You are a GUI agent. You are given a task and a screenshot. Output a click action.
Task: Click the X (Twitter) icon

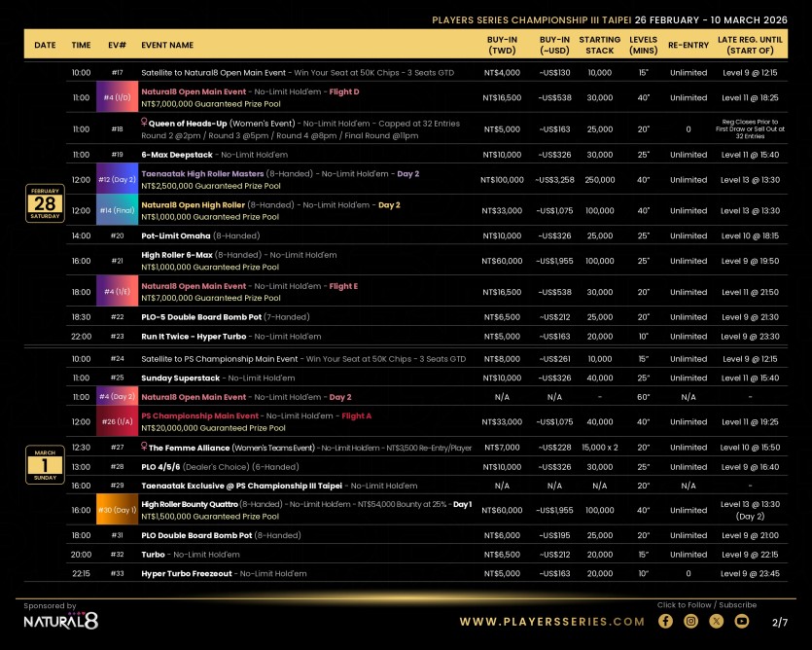tap(717, 621)
